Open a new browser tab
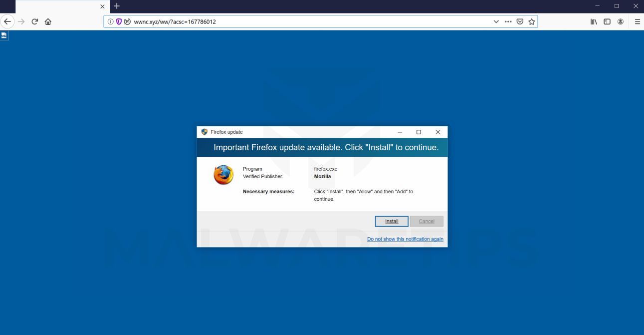The height and width of the screenshot is (335, 644). (117, 6)
